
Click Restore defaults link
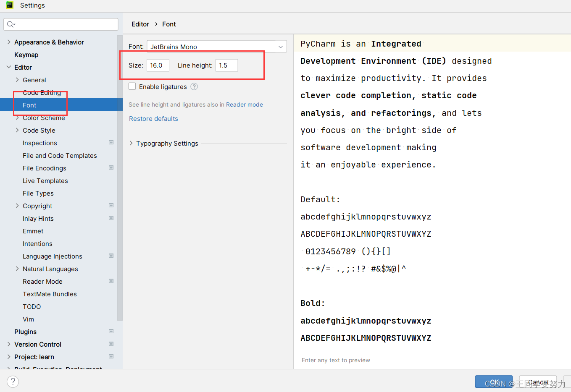tap(153, 119)
